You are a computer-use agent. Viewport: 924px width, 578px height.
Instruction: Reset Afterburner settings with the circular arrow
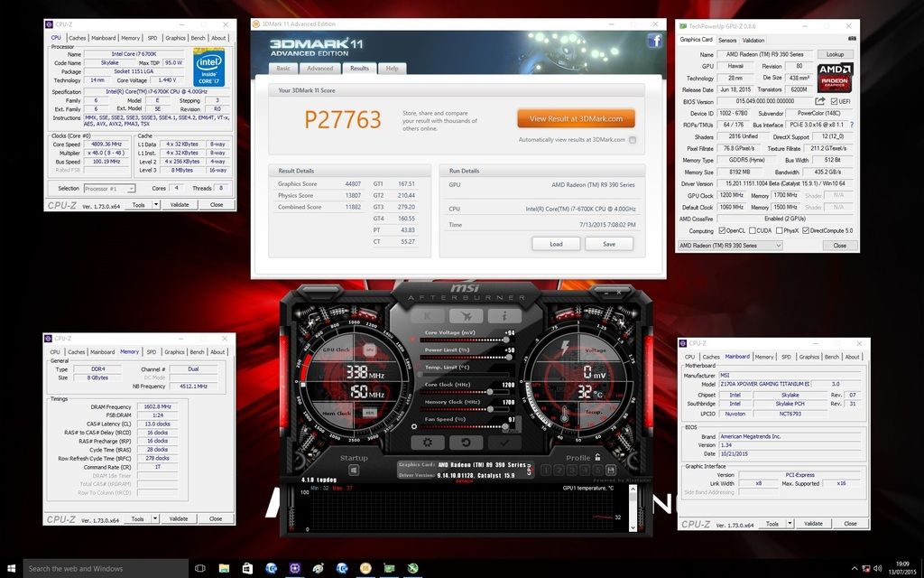pos(466,443)
